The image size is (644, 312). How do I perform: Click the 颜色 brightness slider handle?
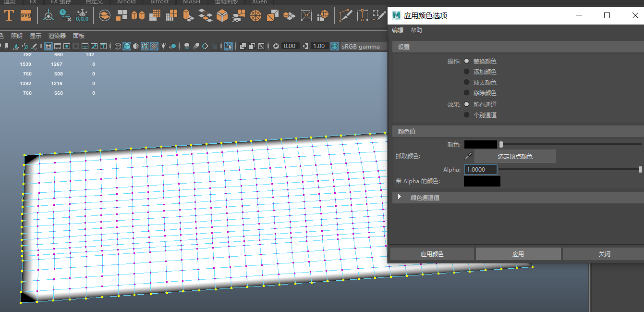[x=501, y=144]
